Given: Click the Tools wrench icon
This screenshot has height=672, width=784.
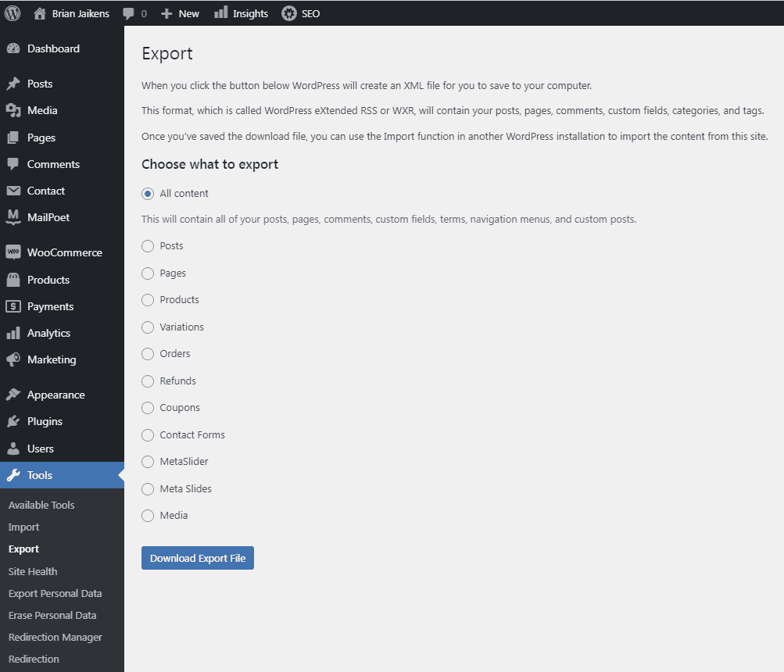Looking at the screenshot, I should pos(13,475).
